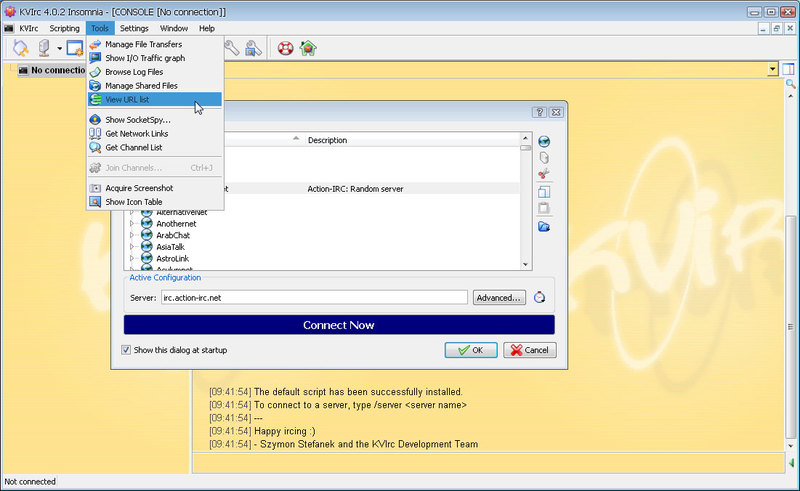
Task: Open the KVIrc system icon left of menu bar
Action: coord(9,28)
